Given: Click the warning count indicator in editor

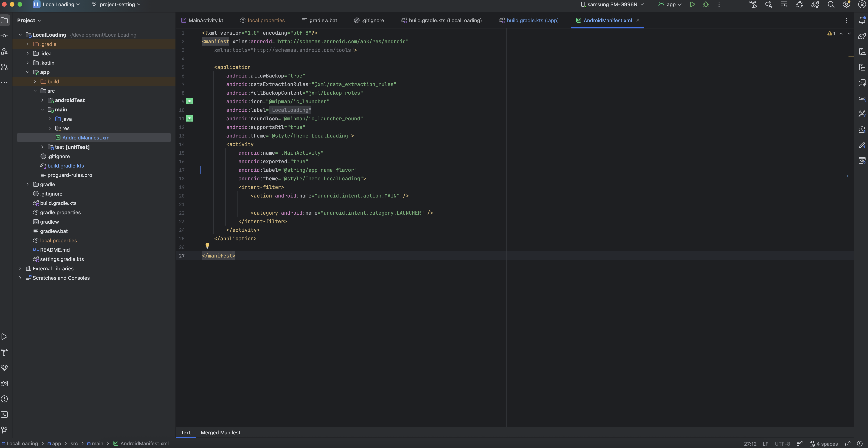Looking at the screenshot, I should pos(831,33).
